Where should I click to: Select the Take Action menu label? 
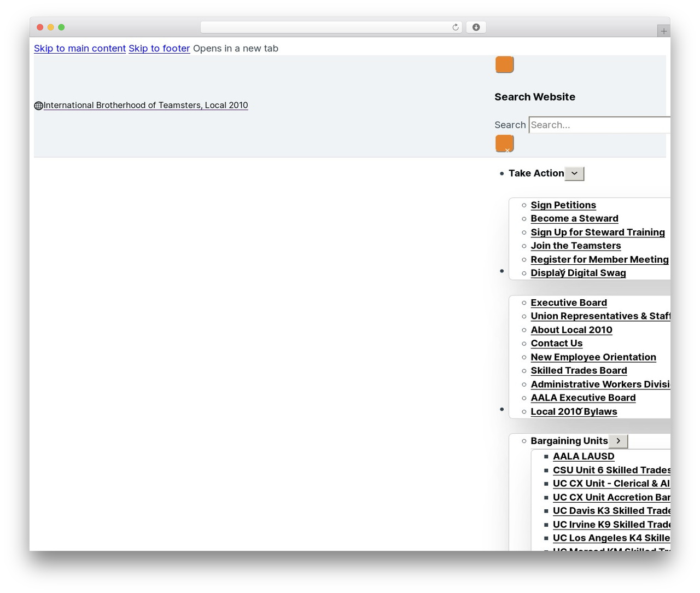tap(536, 173)
